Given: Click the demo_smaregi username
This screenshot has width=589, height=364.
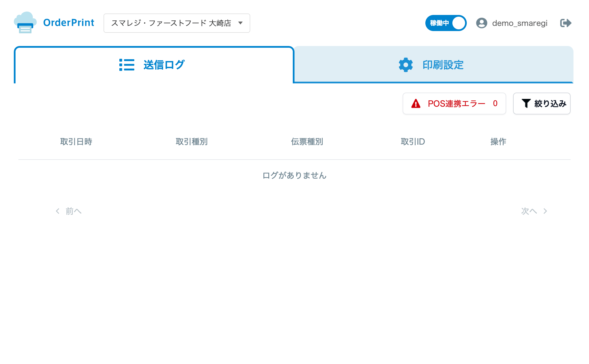Looking at the screenshot, I should 520,23.
